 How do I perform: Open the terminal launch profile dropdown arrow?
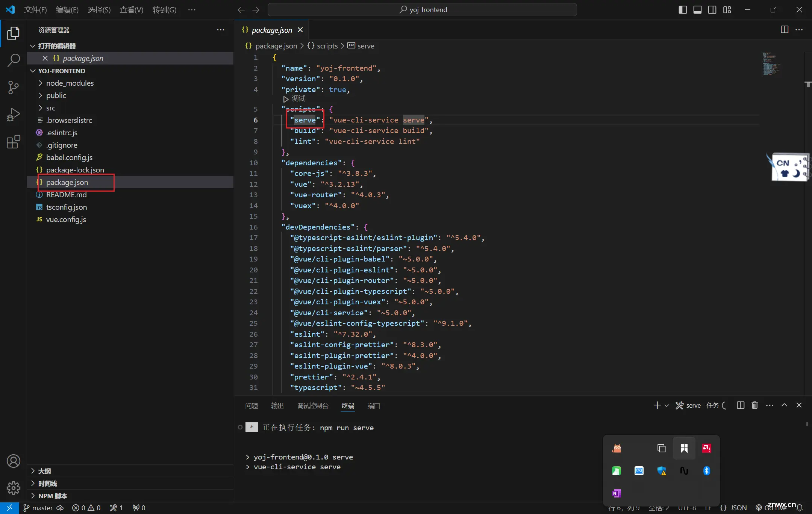[x=667, y=405]
